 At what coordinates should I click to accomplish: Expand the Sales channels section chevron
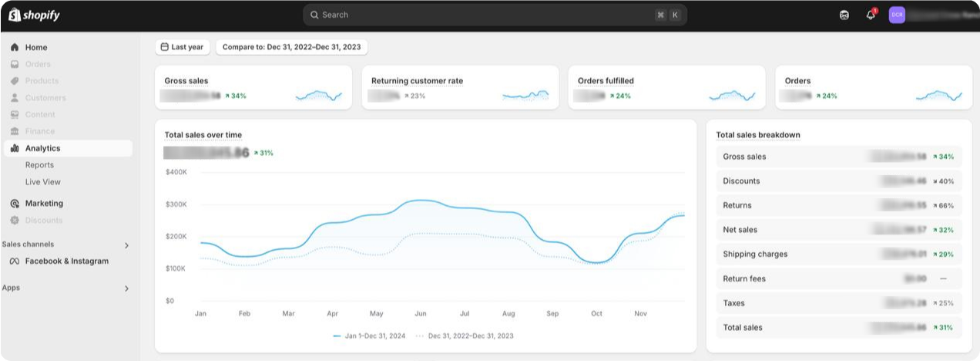(x=127, y=245)
